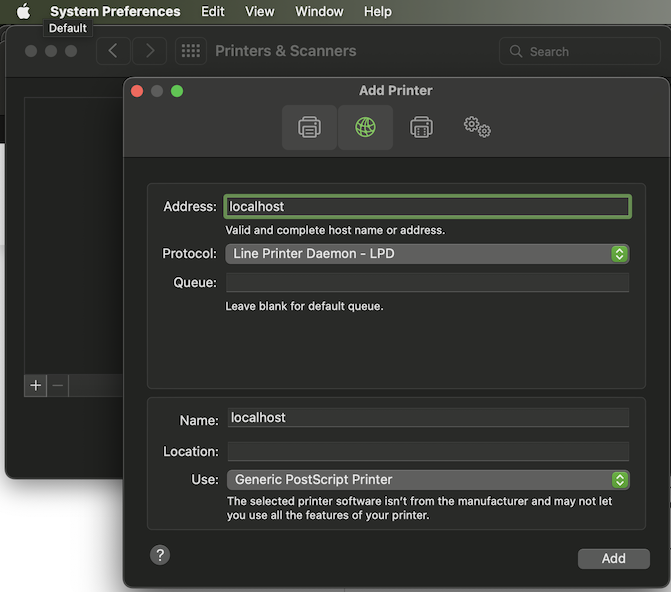This screenshot has height=592, width=671.
Task: Expand the Protocol dropdown
Action: 427,254
